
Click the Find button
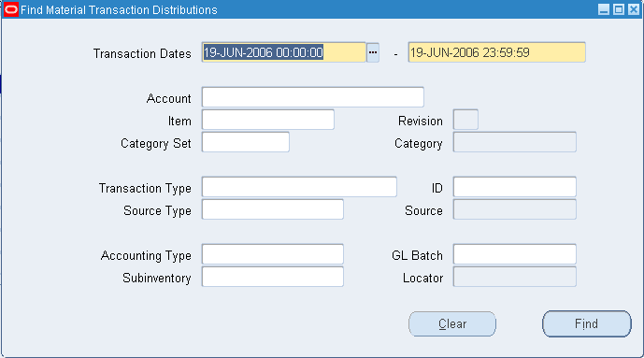(586, 324)
